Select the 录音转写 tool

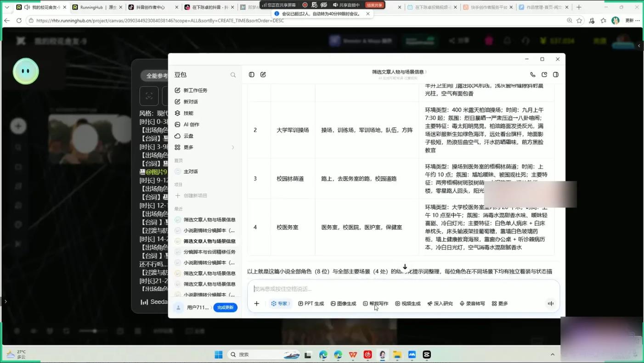472,303
